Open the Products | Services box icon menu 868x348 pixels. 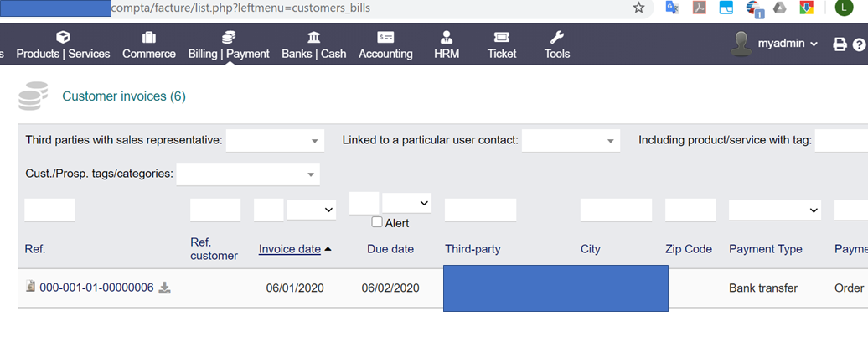63,37
